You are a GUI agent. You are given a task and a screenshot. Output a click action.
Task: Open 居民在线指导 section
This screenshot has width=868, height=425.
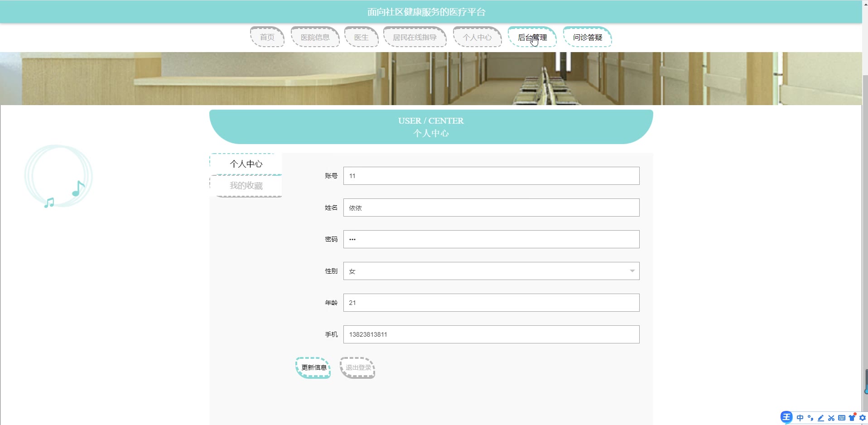(415, 37)
